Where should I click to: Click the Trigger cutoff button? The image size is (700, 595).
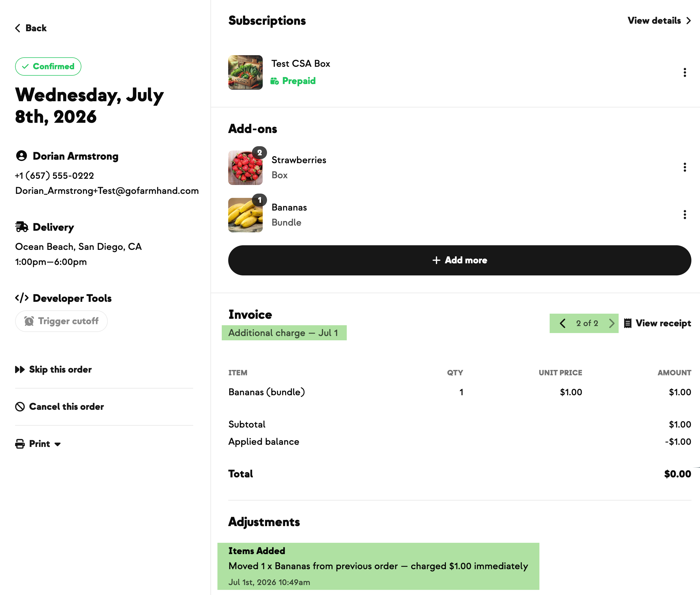61,321
